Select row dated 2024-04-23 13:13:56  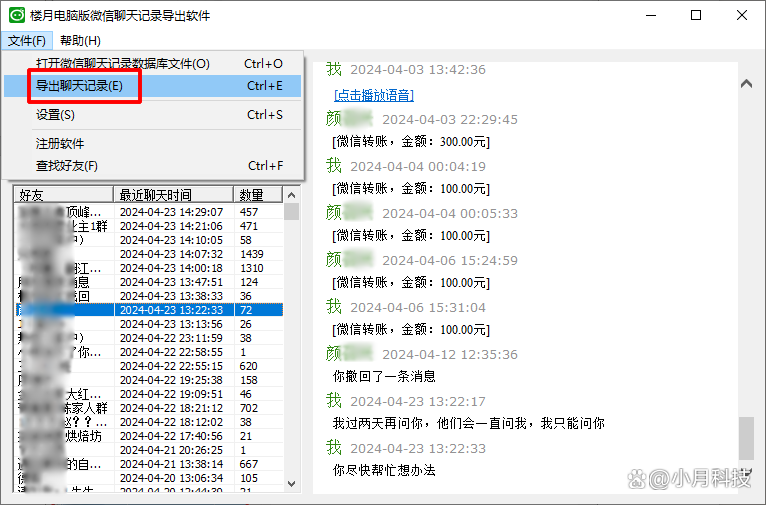tap(149, 324)
